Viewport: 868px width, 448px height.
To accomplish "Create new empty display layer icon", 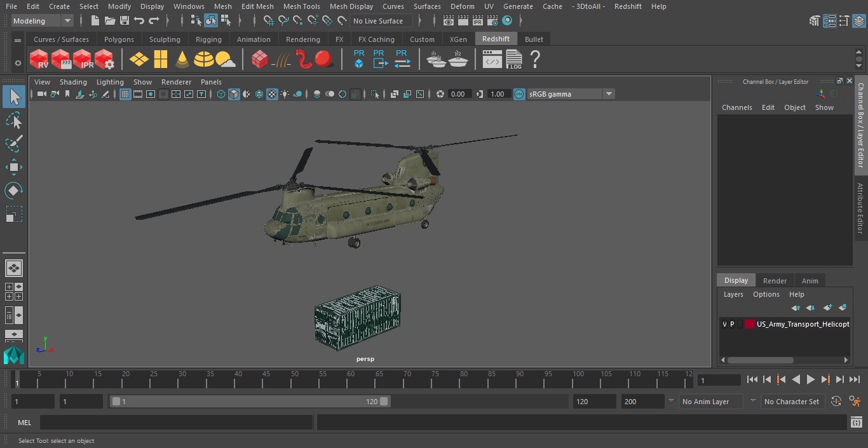I will 827,308.
